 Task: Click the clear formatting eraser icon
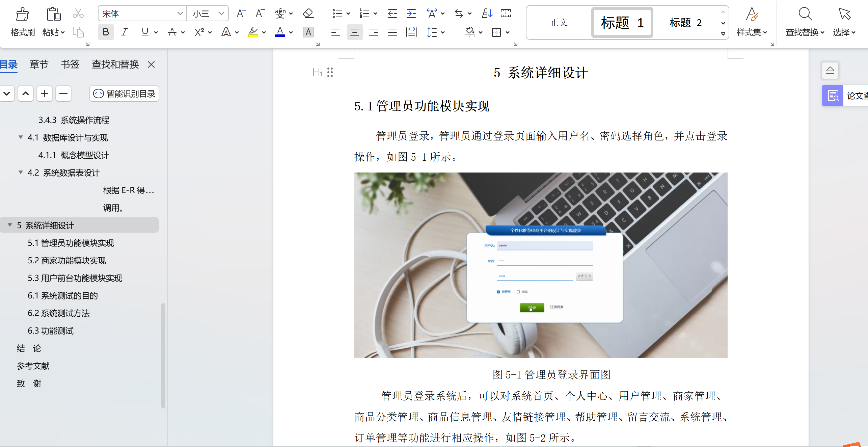click(x=308, y=14)
